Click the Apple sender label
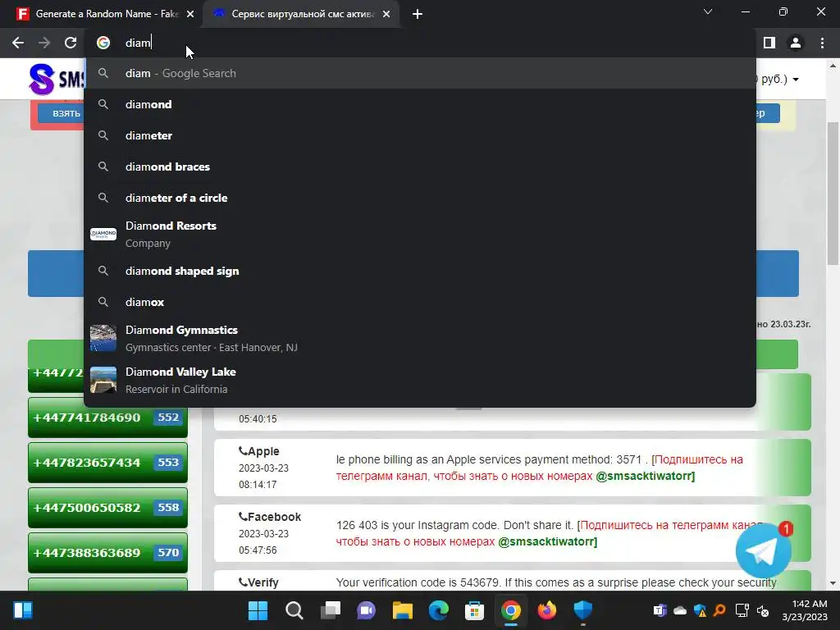 [259, 452]
